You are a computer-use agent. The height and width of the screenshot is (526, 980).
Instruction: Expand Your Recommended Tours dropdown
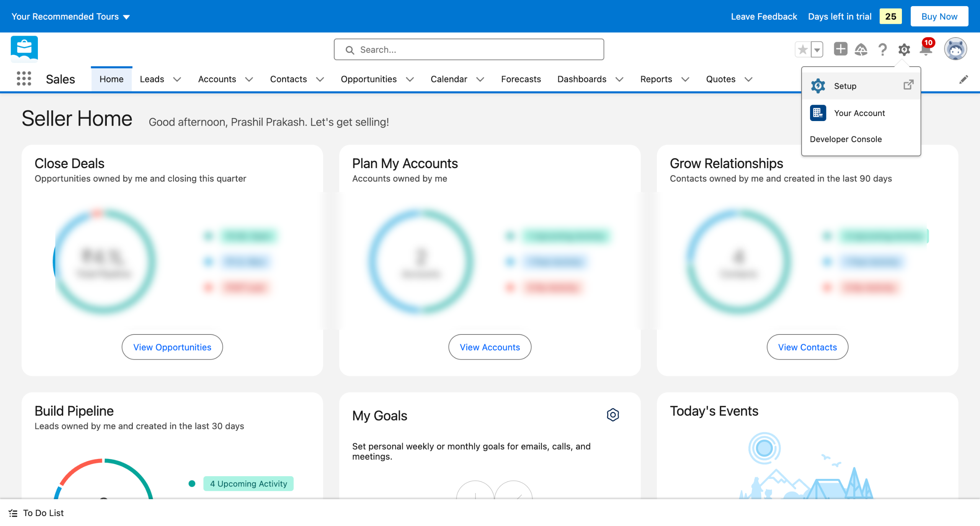tap(71, 16)
